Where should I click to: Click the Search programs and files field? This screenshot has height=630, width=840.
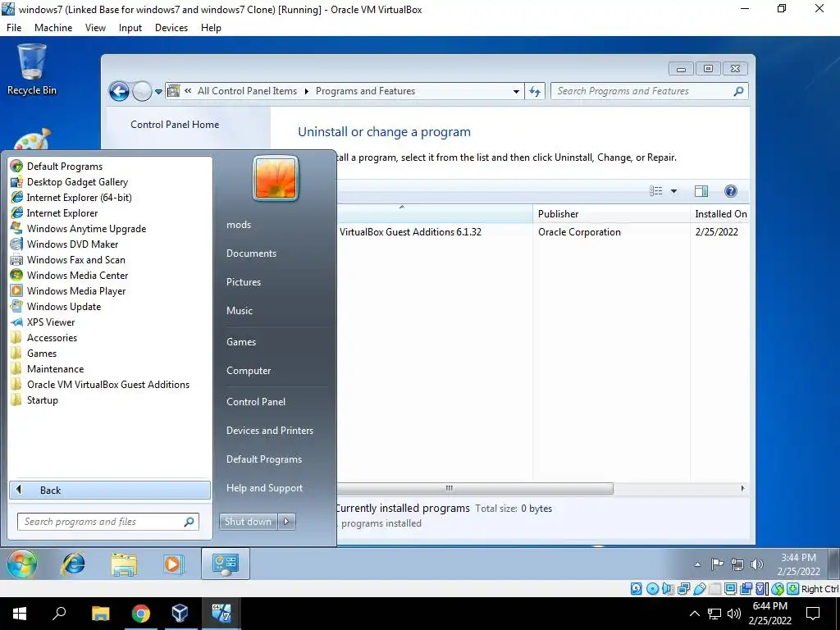click(108, 522)
